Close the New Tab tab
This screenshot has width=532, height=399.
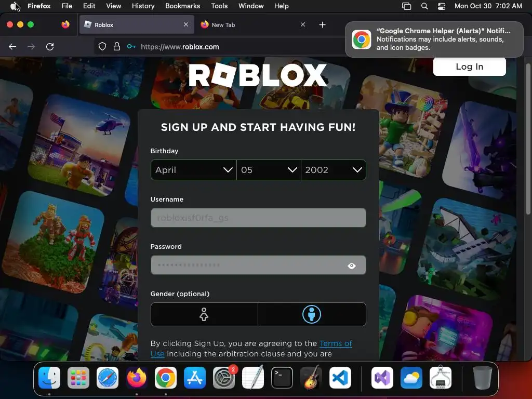303,24
